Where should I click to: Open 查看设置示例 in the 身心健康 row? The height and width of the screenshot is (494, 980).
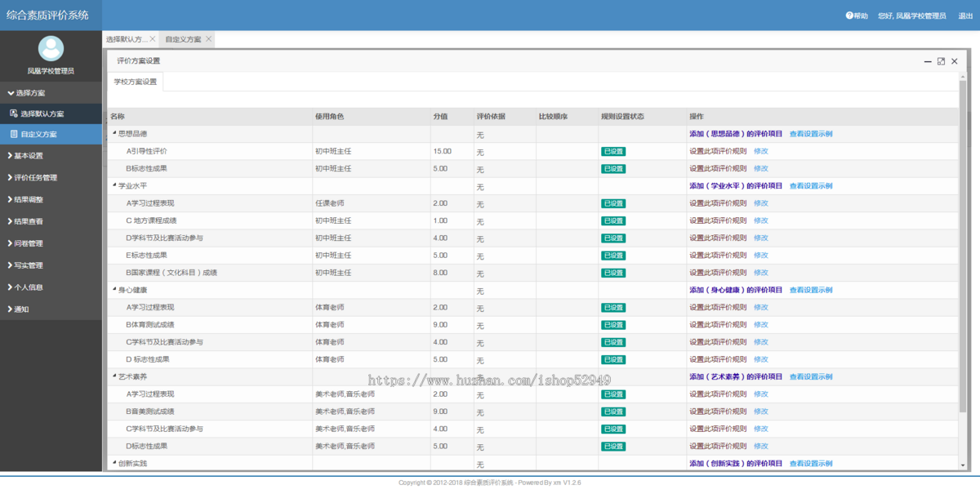[x=811, y=290]
